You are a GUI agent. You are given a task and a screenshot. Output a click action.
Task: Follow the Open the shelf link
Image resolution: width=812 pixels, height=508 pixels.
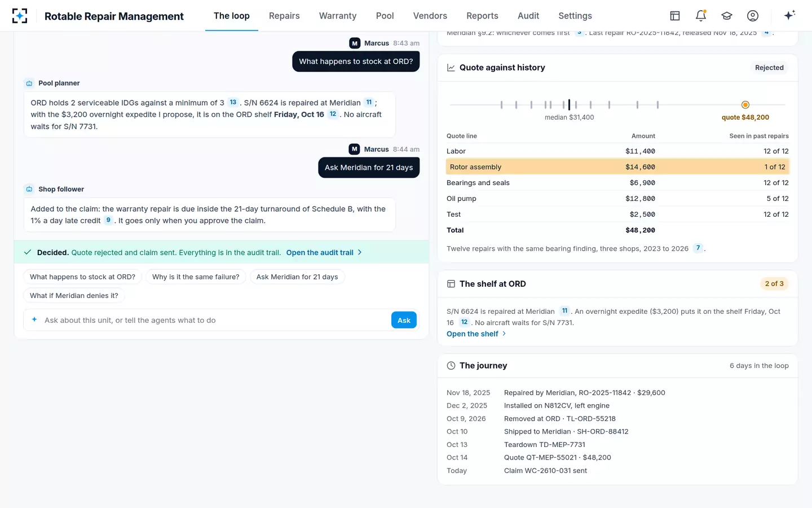[476, 334]
